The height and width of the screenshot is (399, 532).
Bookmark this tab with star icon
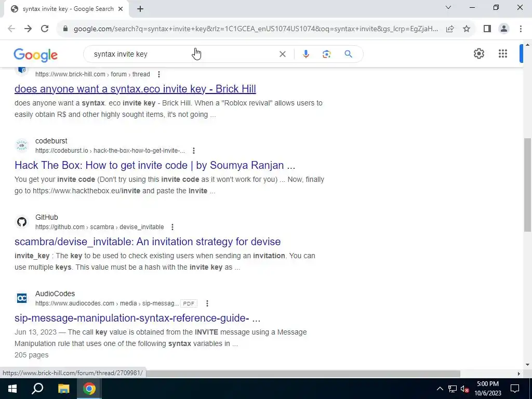pos(467,29)
